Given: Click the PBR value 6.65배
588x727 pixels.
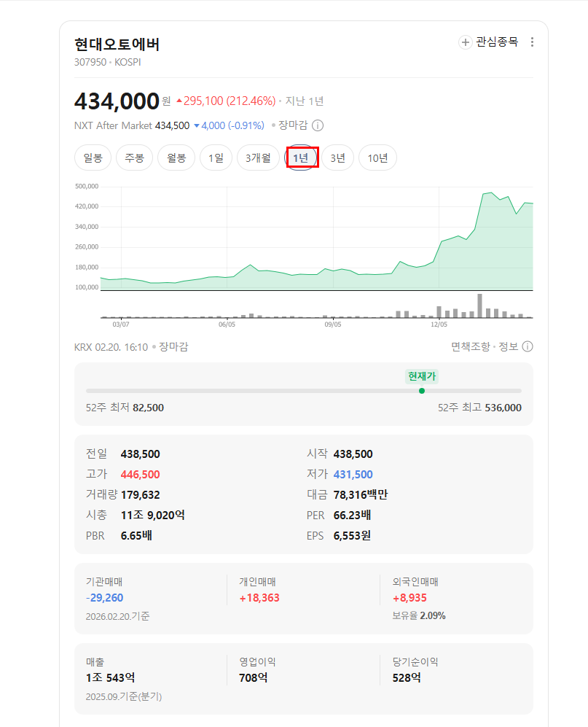Looking at the screenshot, I should [136, 535].
